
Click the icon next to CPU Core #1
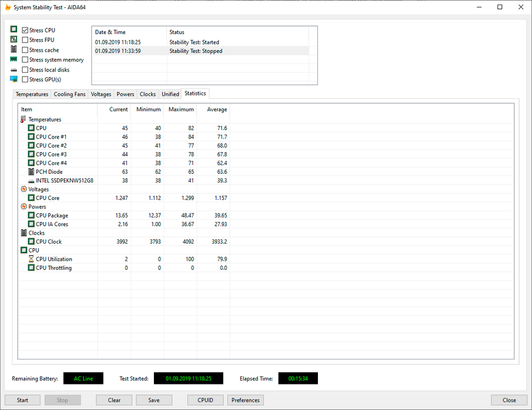click(31, 137)
